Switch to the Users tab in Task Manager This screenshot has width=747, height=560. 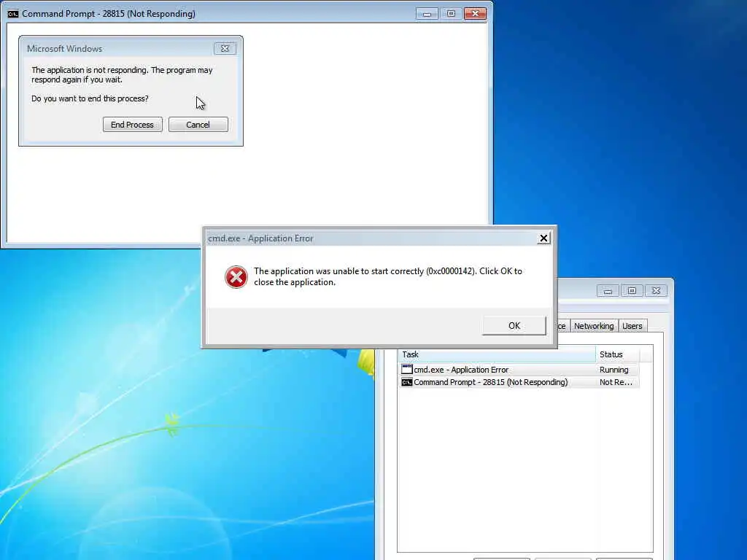pyautogui.click(x=632, y=326)
